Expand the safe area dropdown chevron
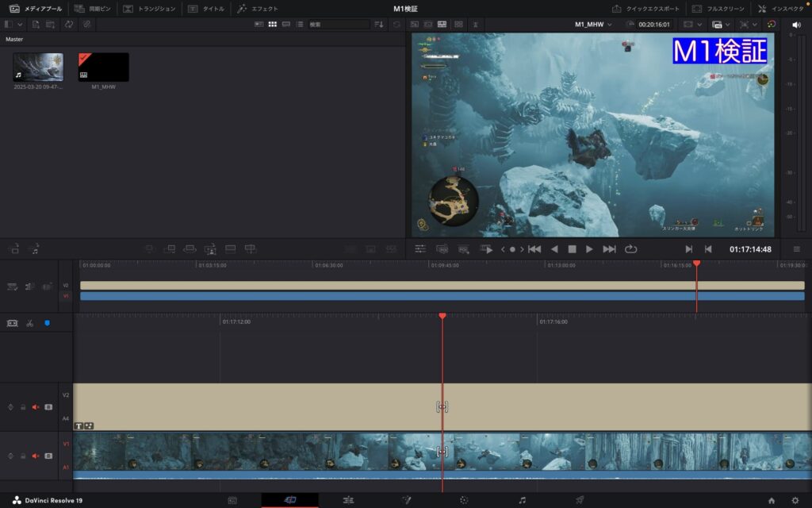Image resolution: width=812 pixels, height=508 pixels. coord(699,25)
